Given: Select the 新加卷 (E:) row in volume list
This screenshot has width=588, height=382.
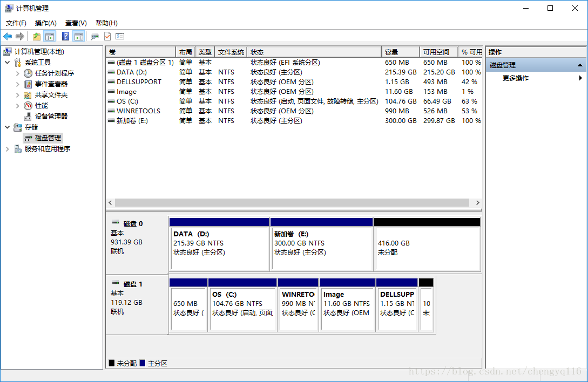Looking at the screenshot, I should click(x=294, y=121).
